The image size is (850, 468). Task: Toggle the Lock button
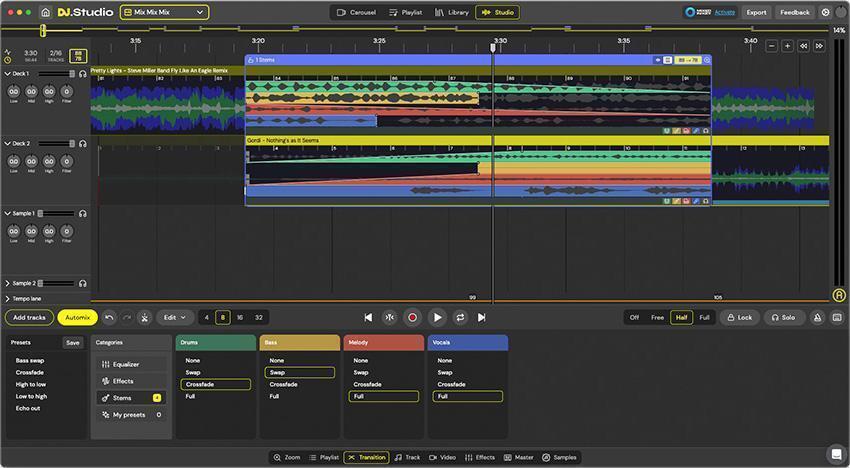(739, 317)
